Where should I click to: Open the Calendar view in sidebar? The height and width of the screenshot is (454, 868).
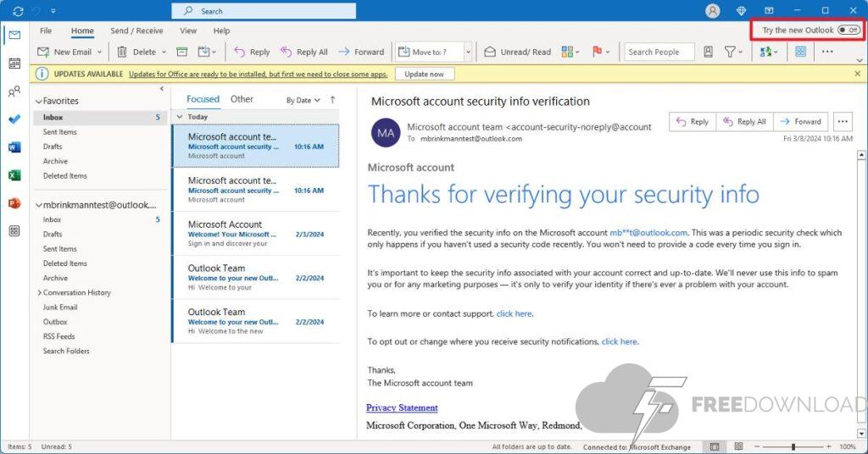(x=14, y=64)
